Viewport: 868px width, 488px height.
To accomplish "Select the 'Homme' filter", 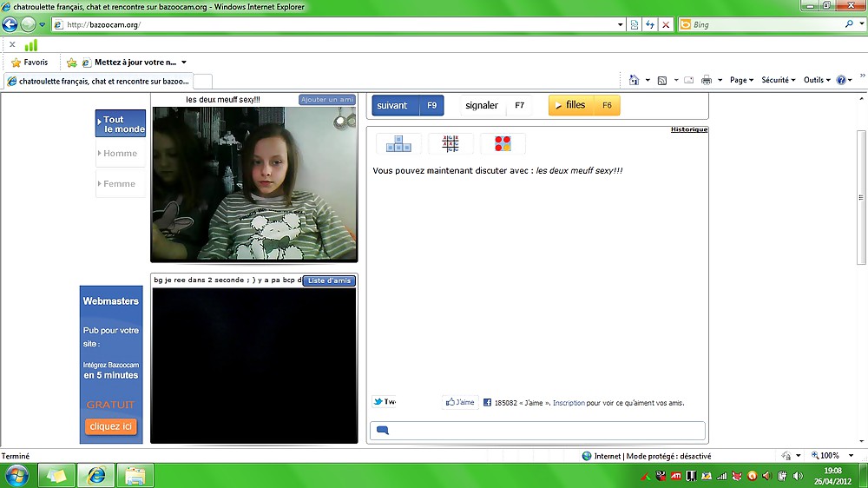I will coord(121,154).
